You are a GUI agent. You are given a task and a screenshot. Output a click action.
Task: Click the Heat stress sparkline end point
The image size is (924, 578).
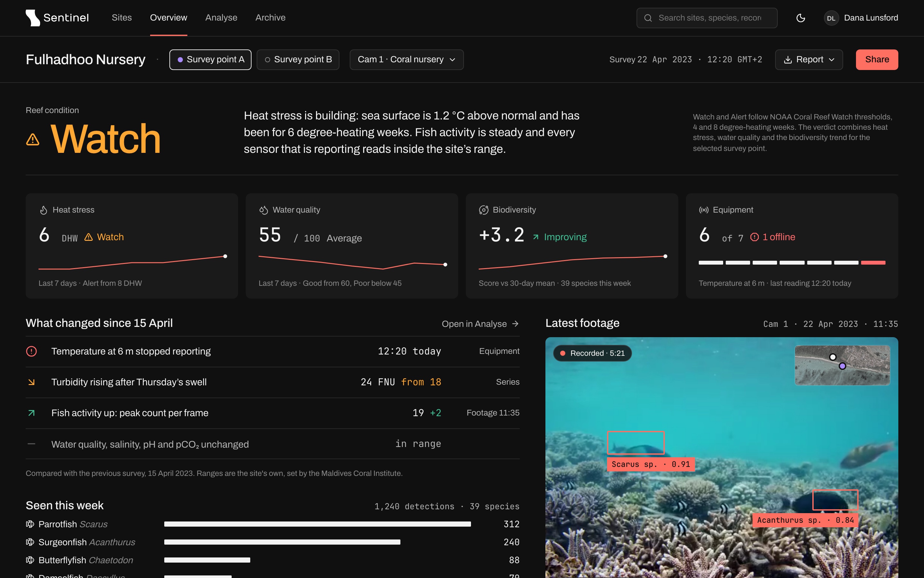tap(225, 256)
